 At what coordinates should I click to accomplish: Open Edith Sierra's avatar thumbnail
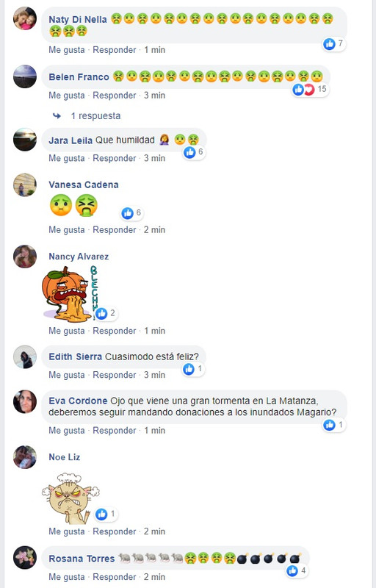[x=25, y=357]
